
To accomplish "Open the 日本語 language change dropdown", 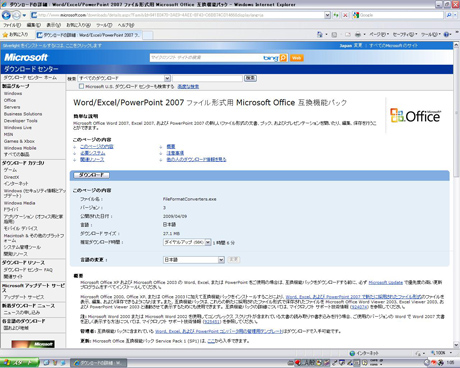I will (x=194, y=260).
